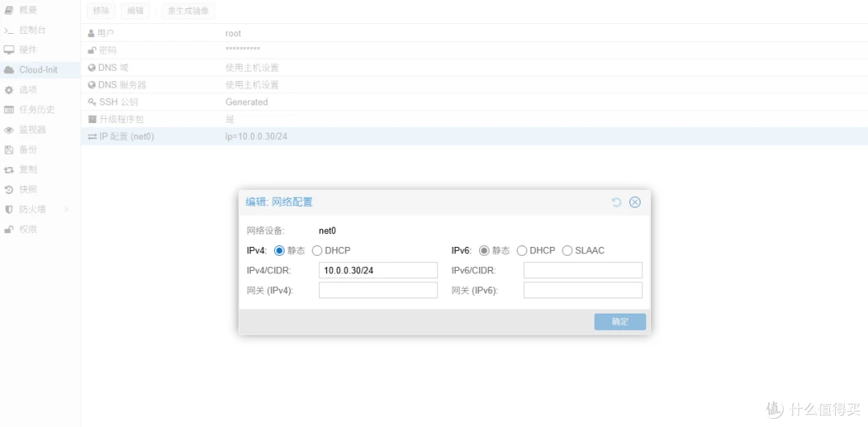Click the exchange arrows icon in IP 配置 row
The image size is (868, 427).
(x=92, y=136)
